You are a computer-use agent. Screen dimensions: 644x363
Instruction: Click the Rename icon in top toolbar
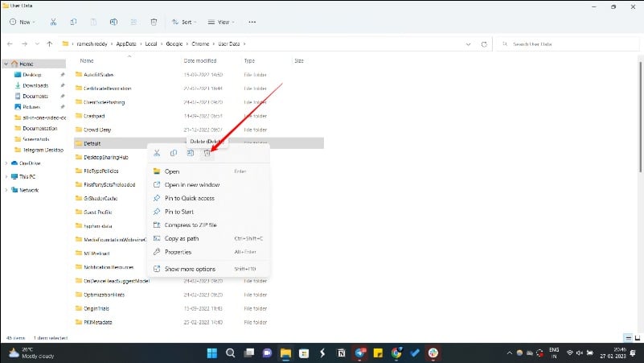point(114,23)
